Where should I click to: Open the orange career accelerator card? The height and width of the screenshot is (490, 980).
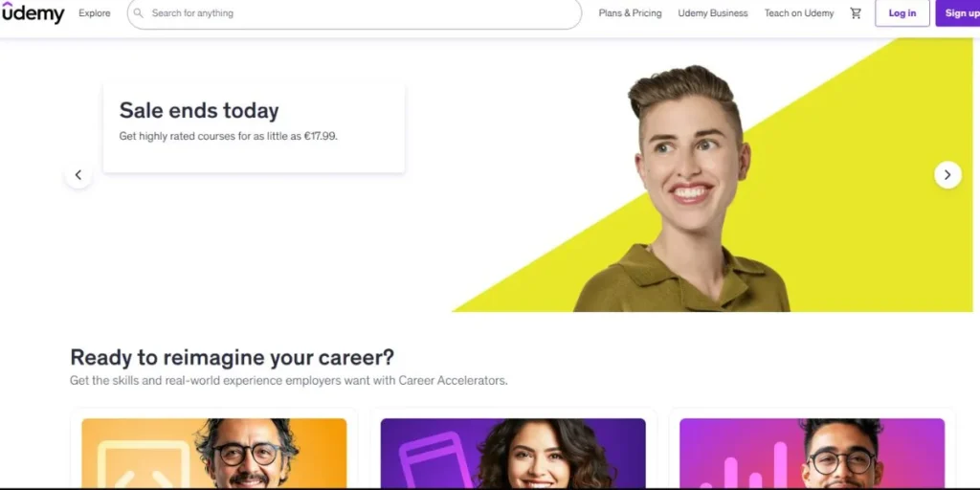pyautogui.click(x=213, y=453)
